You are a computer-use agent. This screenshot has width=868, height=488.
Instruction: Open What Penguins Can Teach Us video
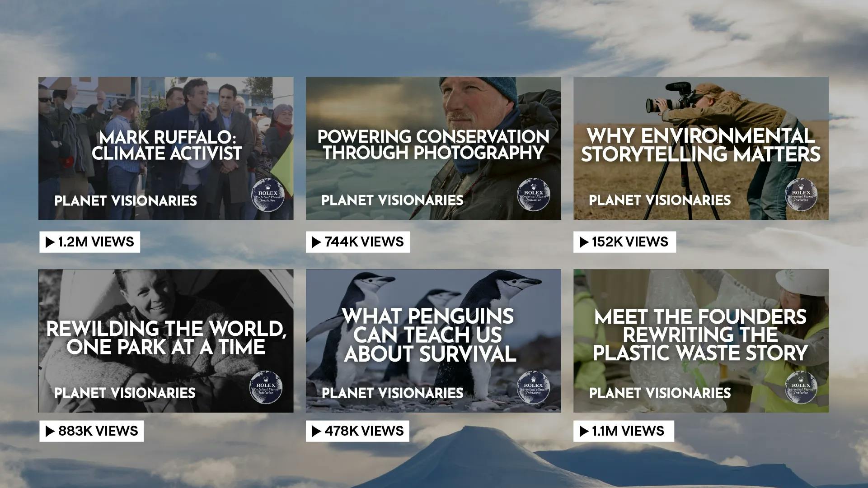[433, 341]
